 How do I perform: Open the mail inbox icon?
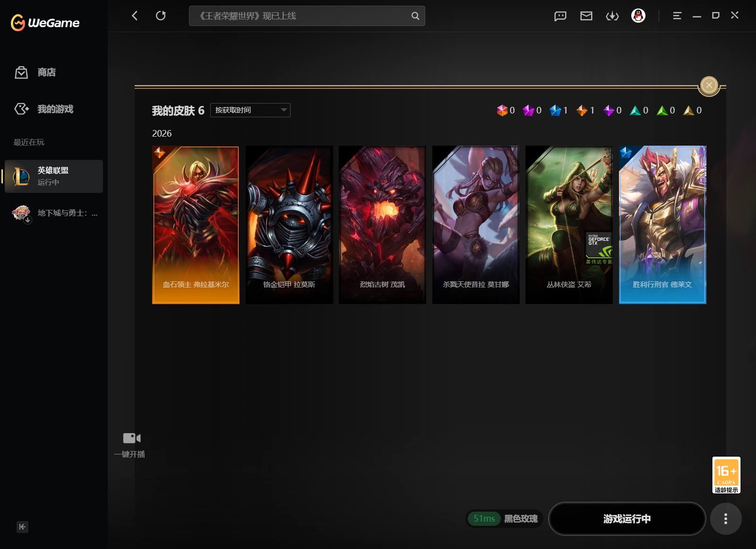[586, 16]
